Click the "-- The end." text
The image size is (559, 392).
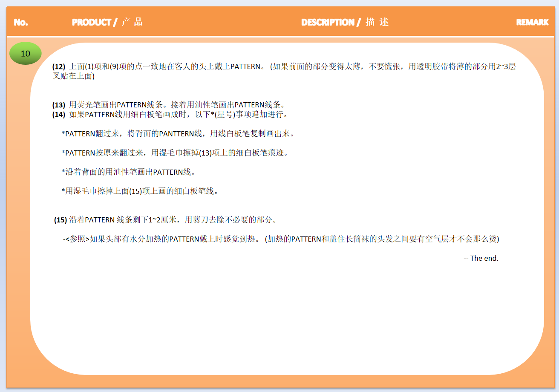pos(481,258)
